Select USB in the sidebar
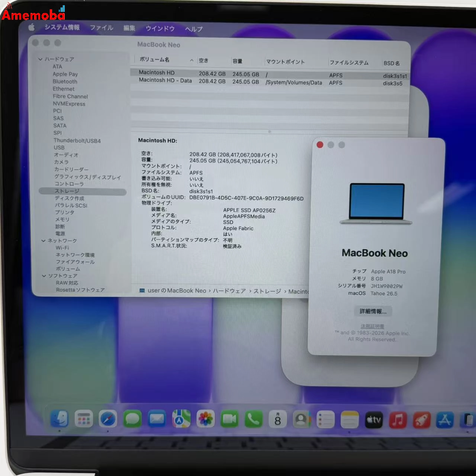 click(59, 148)
